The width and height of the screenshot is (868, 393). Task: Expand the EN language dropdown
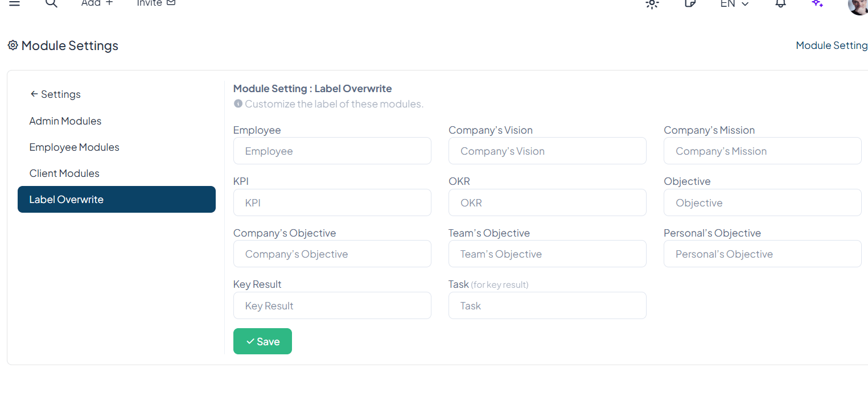(734, 4)
